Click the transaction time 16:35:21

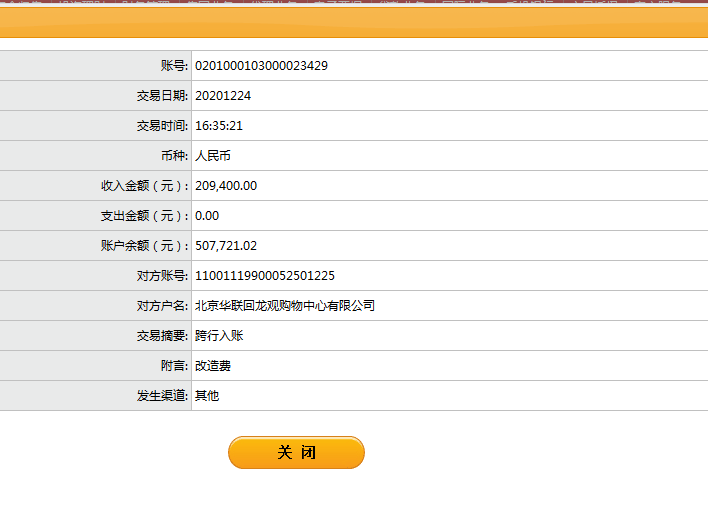(x=219, y=126)
